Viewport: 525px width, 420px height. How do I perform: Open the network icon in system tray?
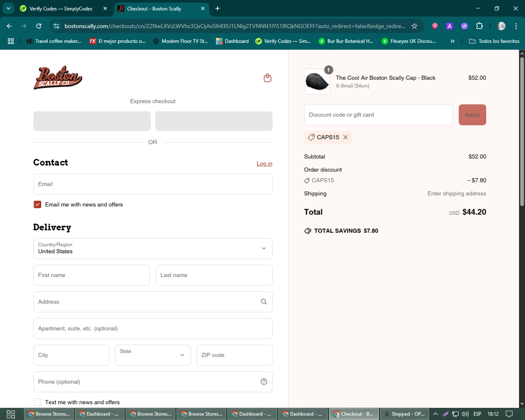455,414
